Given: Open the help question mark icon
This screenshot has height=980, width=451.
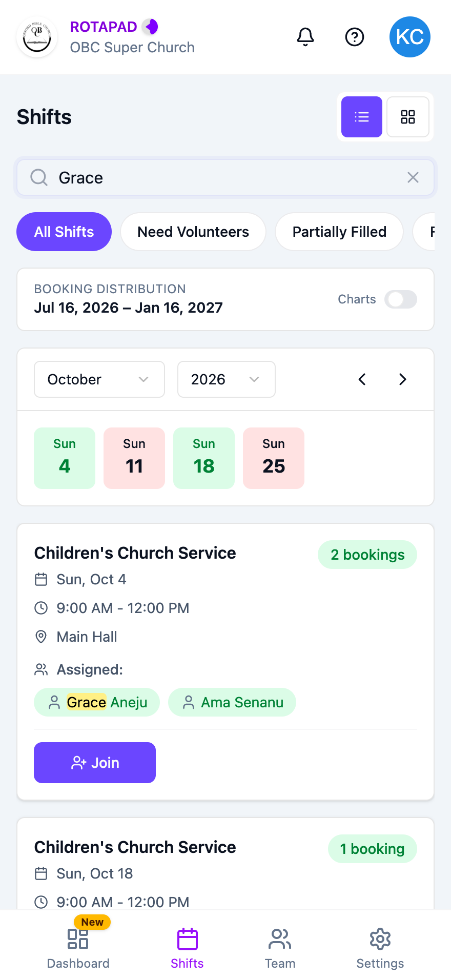Looking at the screenshot, I should (x=355, y=37).
